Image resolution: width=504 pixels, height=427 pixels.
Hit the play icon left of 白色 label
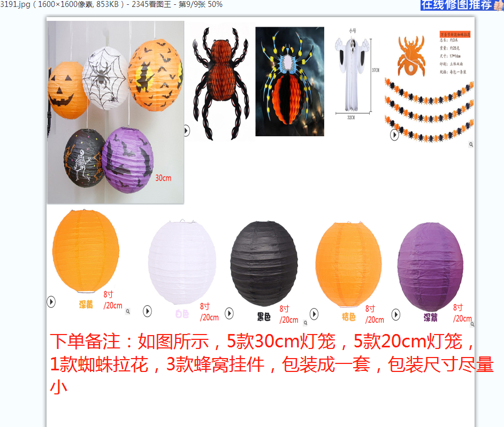coord(147,311)
